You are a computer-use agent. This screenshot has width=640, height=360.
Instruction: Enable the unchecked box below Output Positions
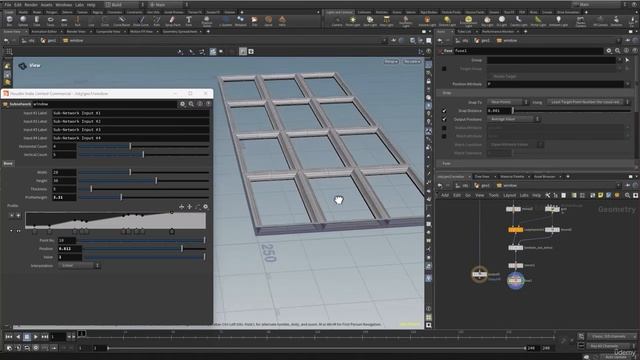tap(444, 128)
